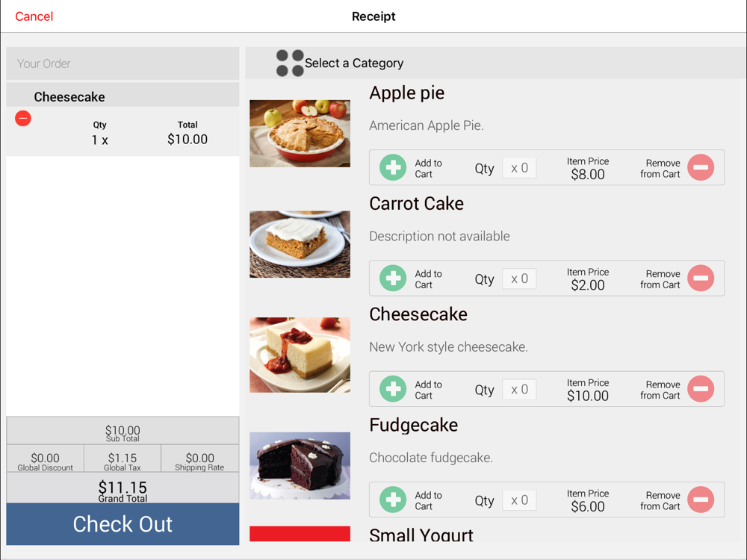
Task: Open the Apple pie product photo
Action: click(300, 134)
